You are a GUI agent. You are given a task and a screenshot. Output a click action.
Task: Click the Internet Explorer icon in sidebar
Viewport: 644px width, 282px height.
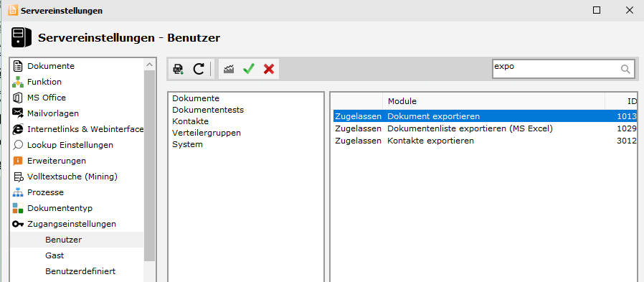pos(18,129)
